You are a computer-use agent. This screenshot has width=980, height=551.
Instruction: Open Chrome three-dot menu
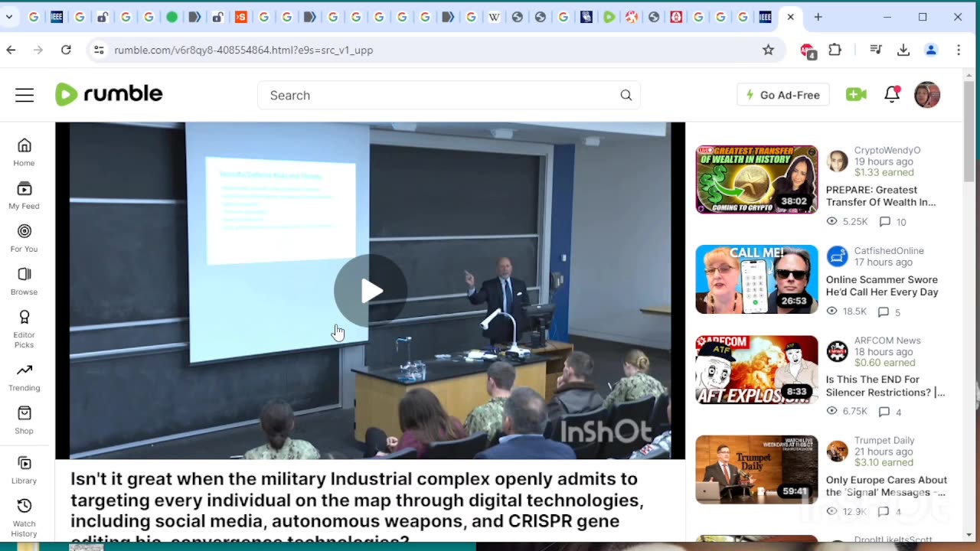pyautogui.click(x=959, y=50)
